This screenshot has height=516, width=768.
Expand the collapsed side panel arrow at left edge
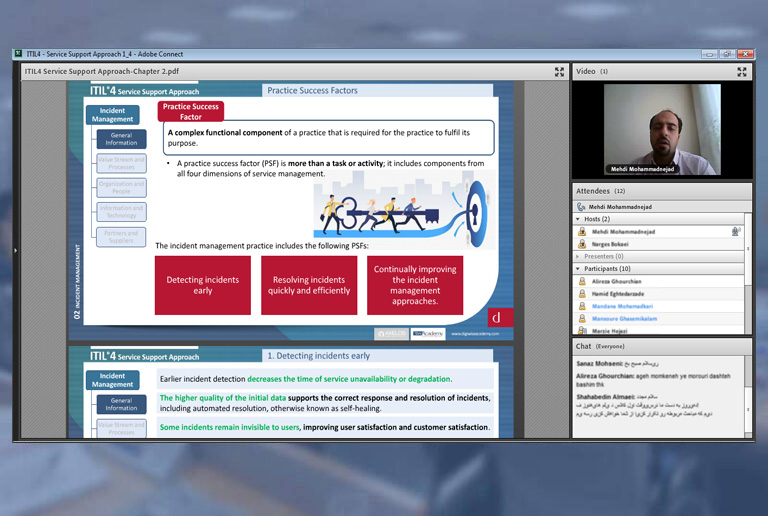pos(16,250)
